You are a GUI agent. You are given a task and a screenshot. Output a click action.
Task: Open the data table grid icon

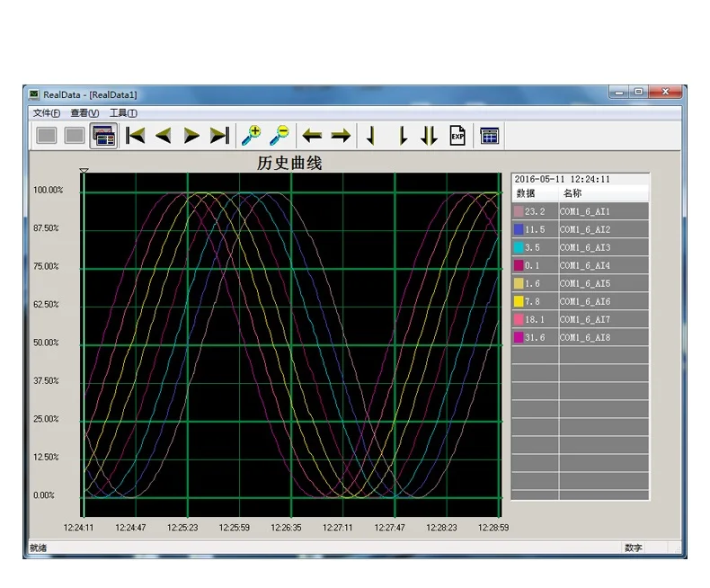point(490,136)
